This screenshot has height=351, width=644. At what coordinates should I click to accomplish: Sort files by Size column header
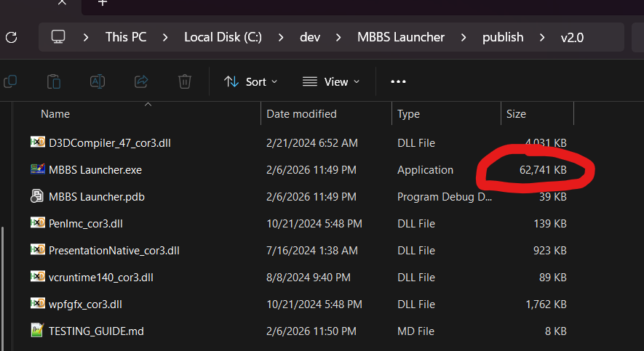516,114
